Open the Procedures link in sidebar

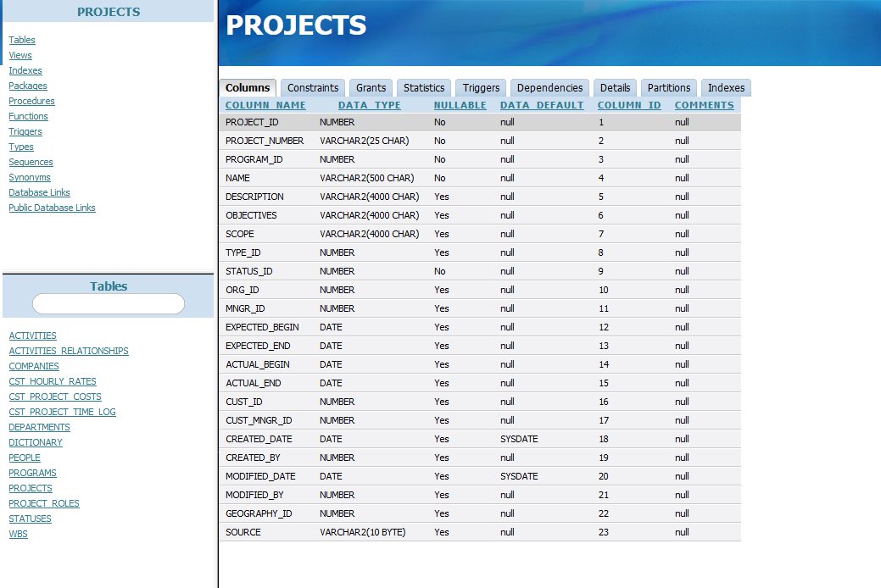coord(31,101)
